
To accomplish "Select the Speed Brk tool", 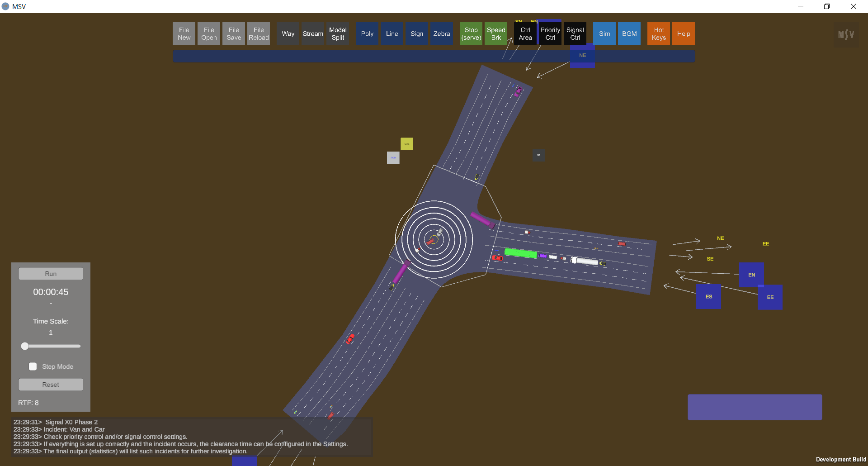I will tap(496, 33).
